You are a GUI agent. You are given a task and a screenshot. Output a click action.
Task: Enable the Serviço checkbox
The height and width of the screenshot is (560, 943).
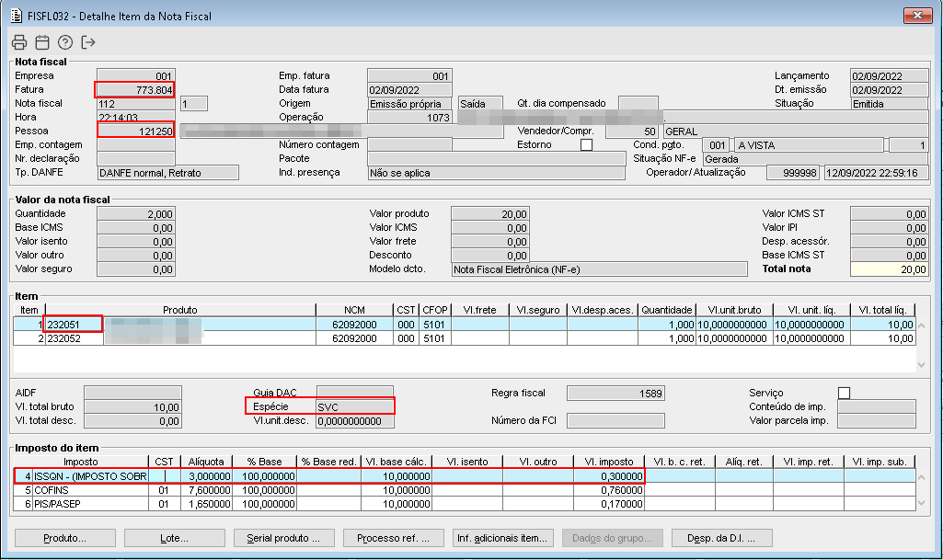[844, 394]
